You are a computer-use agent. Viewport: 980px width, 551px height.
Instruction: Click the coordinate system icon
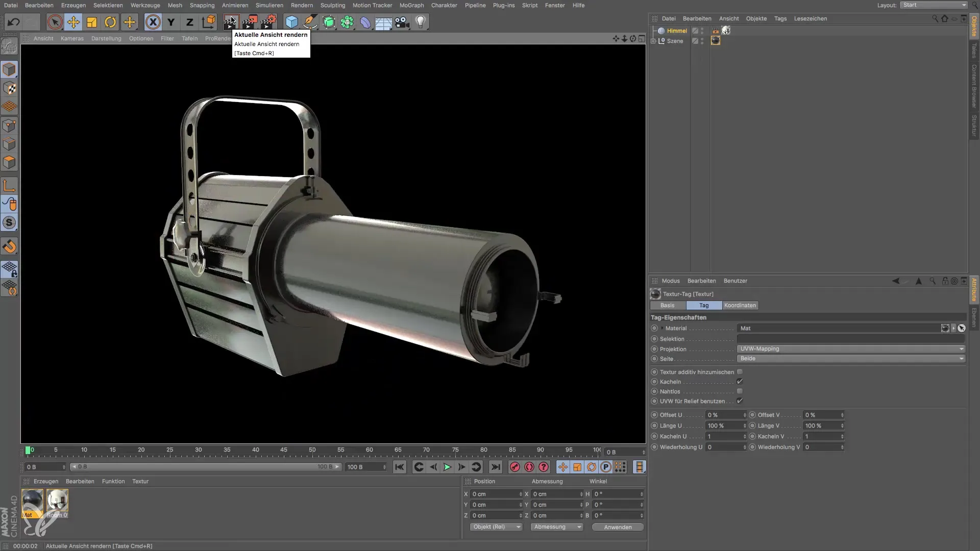[208, 22]
